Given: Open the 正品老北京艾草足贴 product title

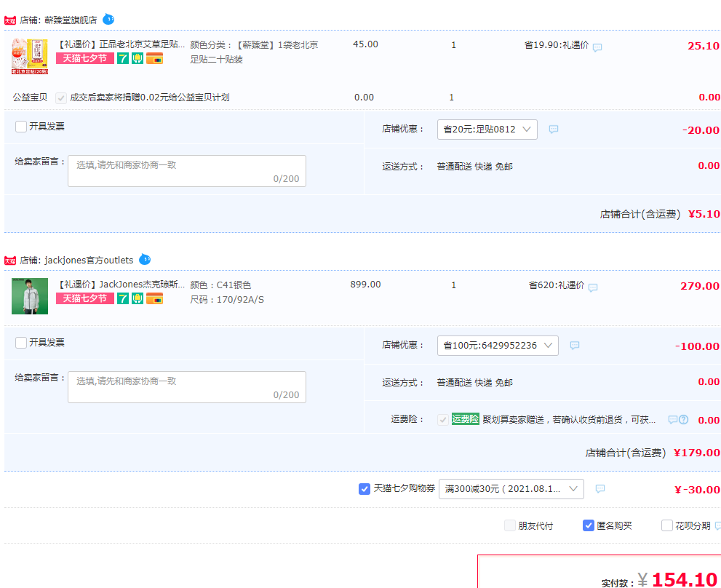Looking at the screenshot, I should click(x=122, y=44).
